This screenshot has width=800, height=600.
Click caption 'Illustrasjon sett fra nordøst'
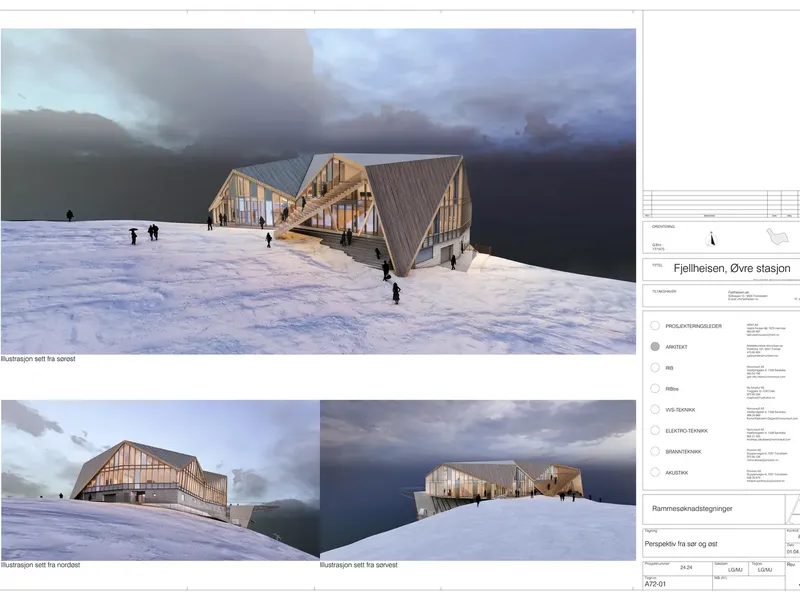[40, 565]
